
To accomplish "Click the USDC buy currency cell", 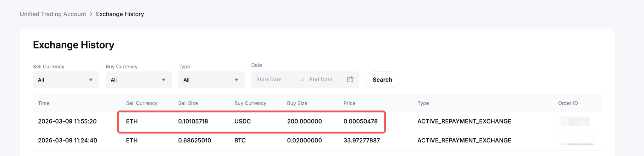I will click(242, 121).
